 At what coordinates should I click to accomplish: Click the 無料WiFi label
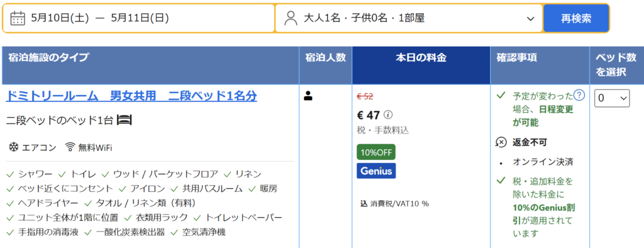(x=96, y=148)
